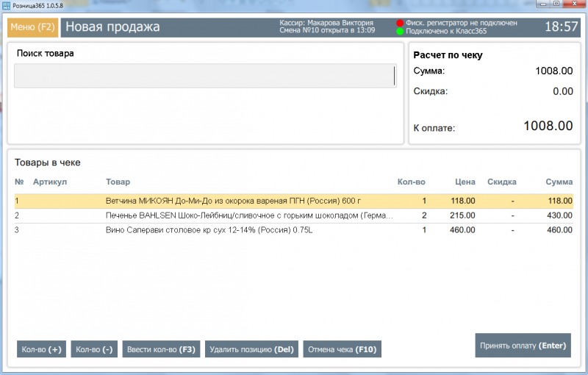
Task: Click Принять оплату (Enter) button
Action: [523, 346]
